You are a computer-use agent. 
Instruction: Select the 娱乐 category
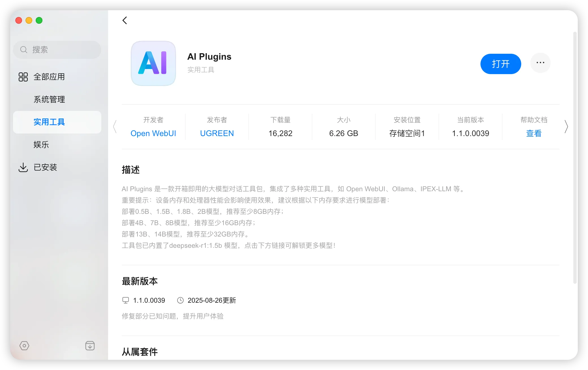point(57,145)
